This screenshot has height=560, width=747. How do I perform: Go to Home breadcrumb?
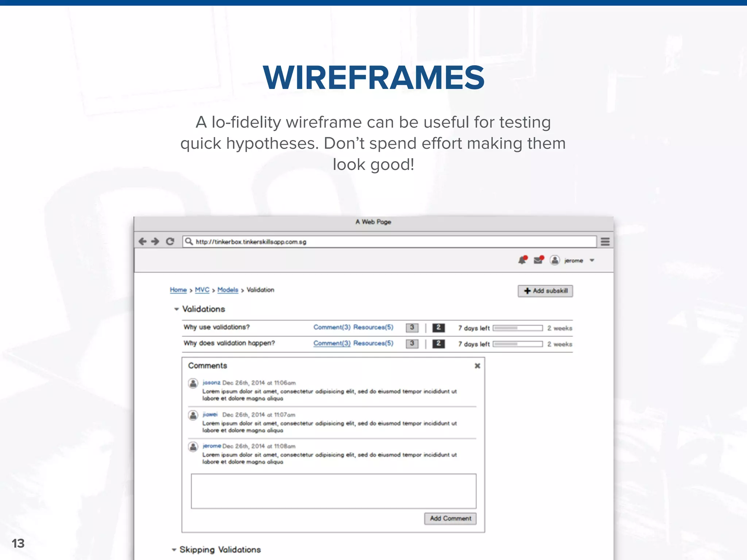point(178,290)
